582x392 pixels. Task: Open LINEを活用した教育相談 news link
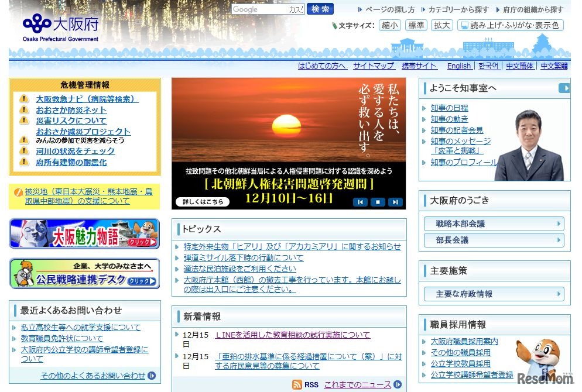[293, 335]
